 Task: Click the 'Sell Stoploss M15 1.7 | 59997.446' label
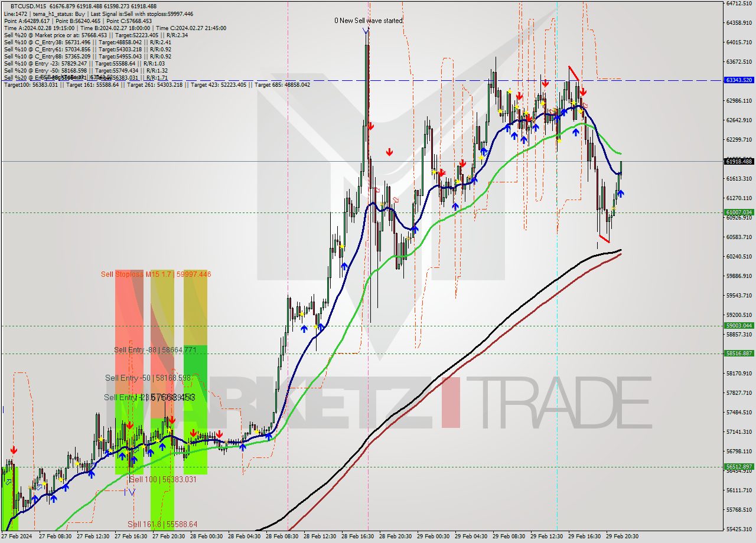pos(156,274)
